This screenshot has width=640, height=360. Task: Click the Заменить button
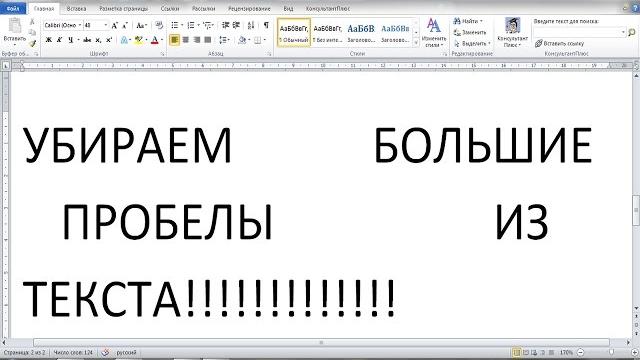470,32
